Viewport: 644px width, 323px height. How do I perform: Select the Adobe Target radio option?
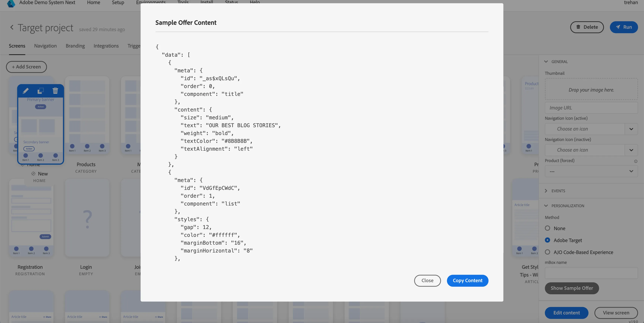(547, 240)
